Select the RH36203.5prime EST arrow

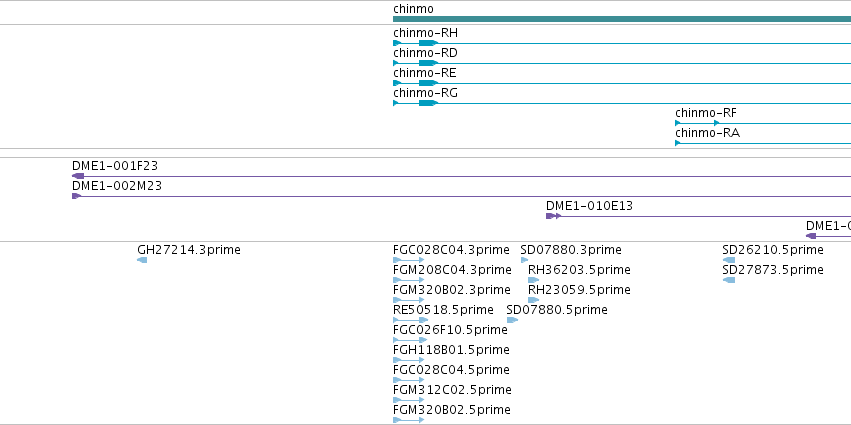click(x=534, y=280)
